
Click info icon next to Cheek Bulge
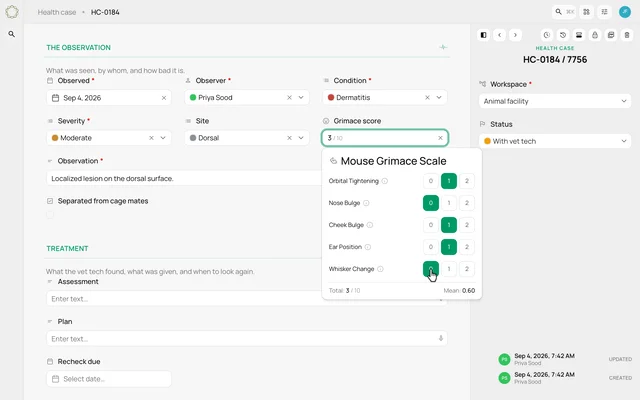pos(370,225)
